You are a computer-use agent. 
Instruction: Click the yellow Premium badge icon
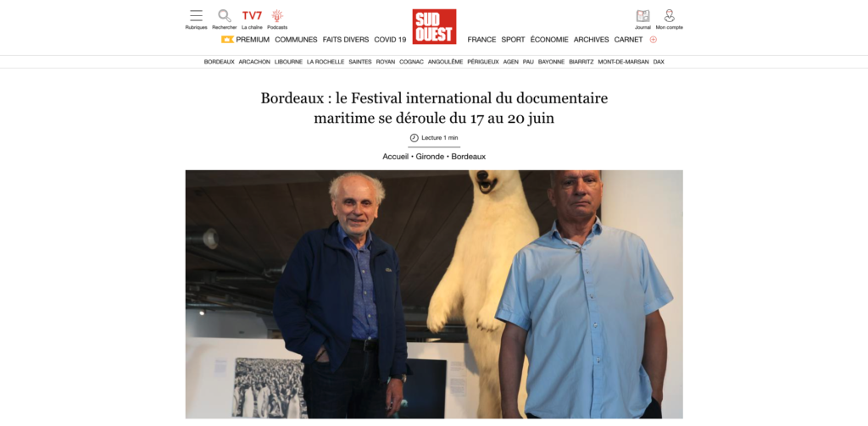coord(227,39)
